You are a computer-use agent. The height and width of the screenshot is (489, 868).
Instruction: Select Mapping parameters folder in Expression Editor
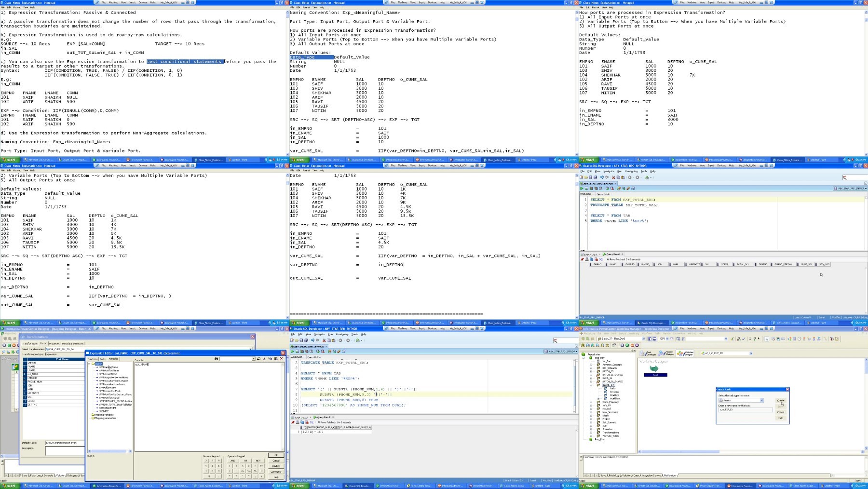point(106,418)
